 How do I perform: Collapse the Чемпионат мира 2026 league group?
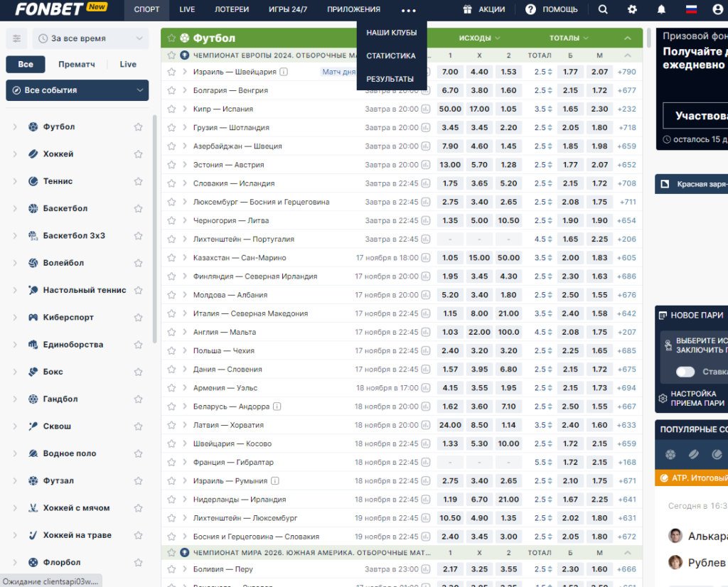(x=628, y=553)
